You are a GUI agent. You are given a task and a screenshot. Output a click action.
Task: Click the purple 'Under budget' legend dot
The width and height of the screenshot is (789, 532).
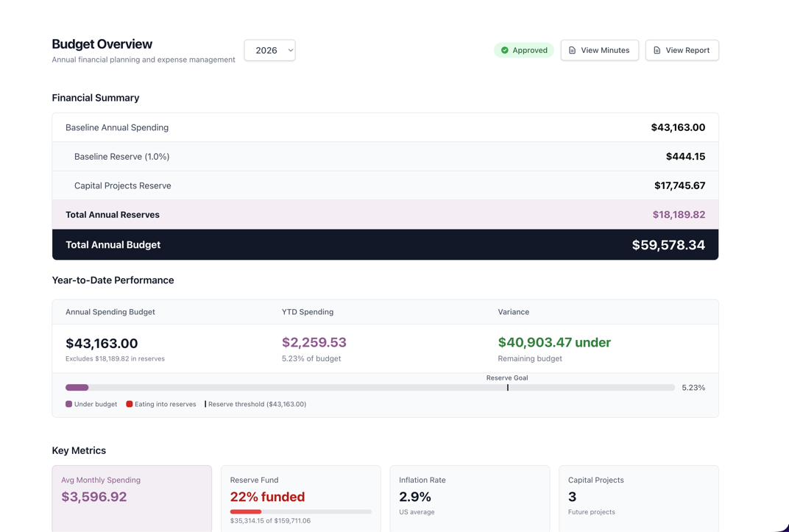68,403
